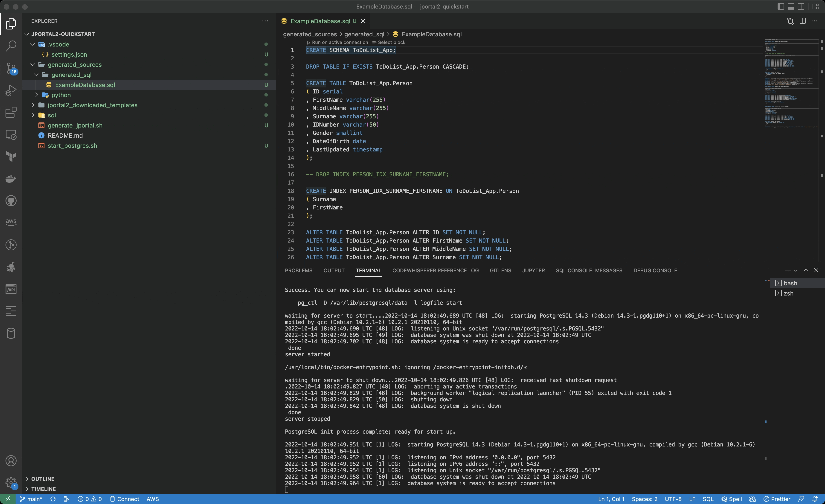Open the octopus extension view in activity bar
The image size is (825, 504).
[x=11, y=267]
